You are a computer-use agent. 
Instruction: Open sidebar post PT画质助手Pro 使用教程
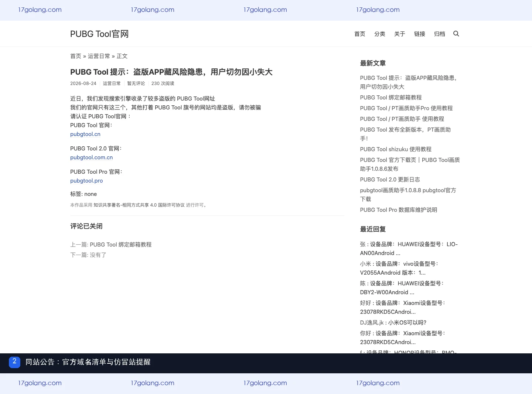(406, 108)
